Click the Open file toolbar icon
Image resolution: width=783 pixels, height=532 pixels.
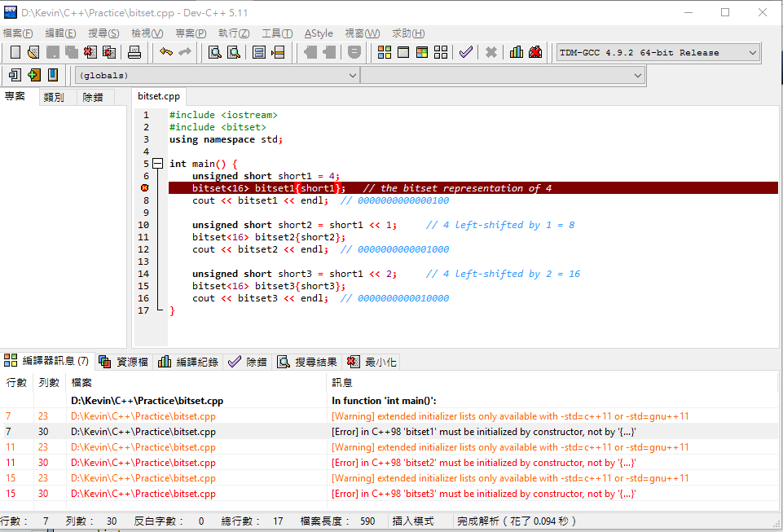pyautogui.click(x=34, y=52)
